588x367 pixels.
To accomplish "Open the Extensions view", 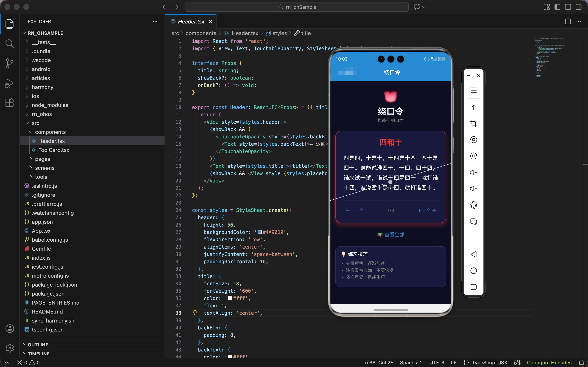I will [9, 103].
